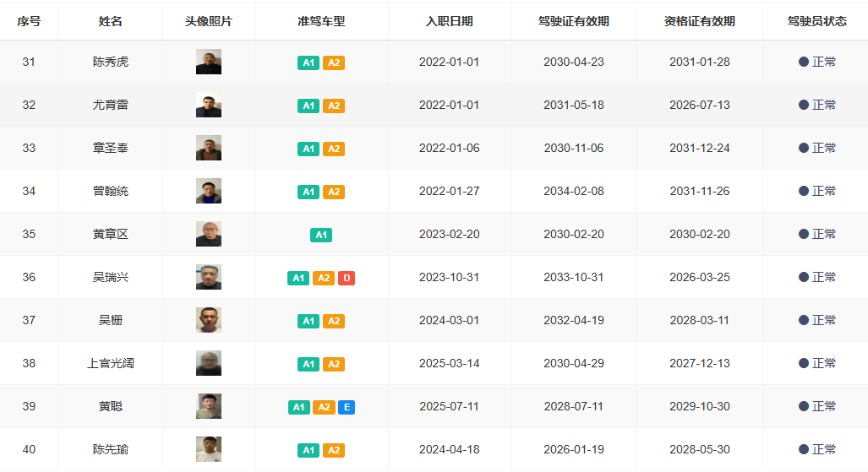868x472 pixels.
Task: Click the green A1 badge in 陈先瑜's row
Action: (308, 450)
